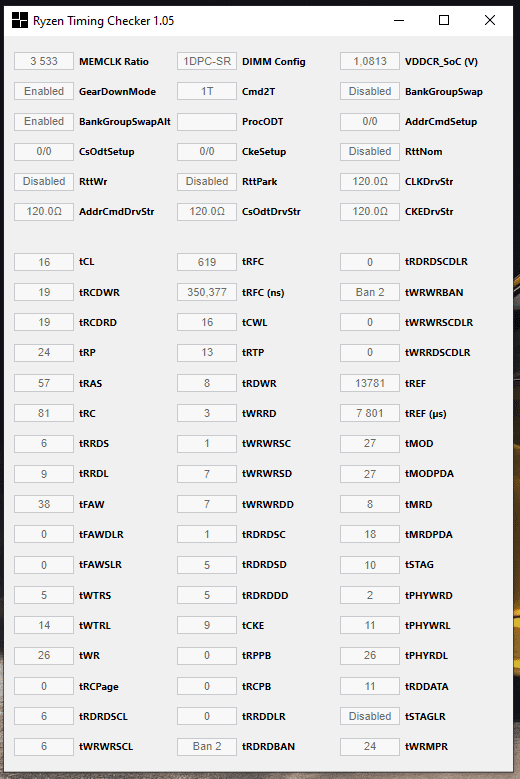Viewport: 520px width, 779px height.
Task: Close the Ryzen Timing Checker window
Action: [x=490, y=20]
